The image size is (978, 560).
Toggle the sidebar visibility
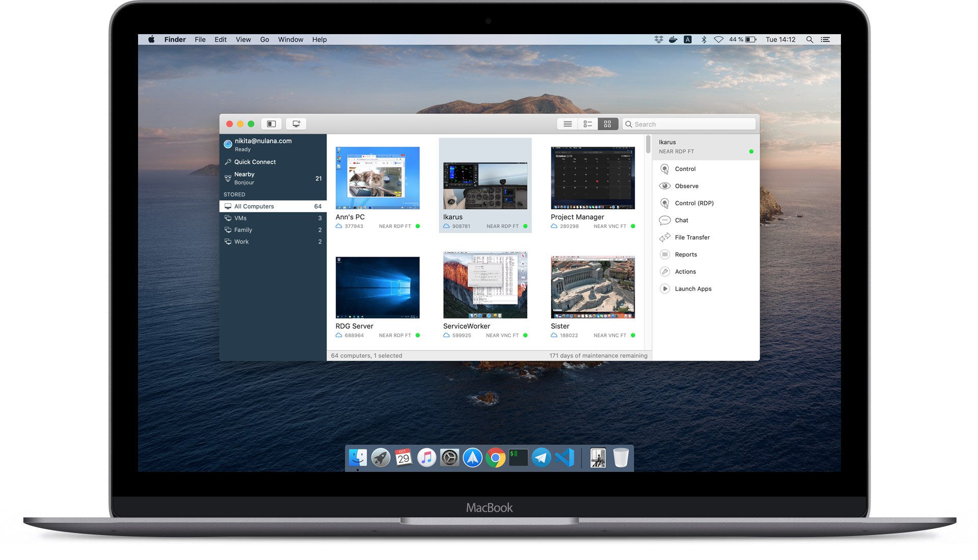tap(271, 123)
